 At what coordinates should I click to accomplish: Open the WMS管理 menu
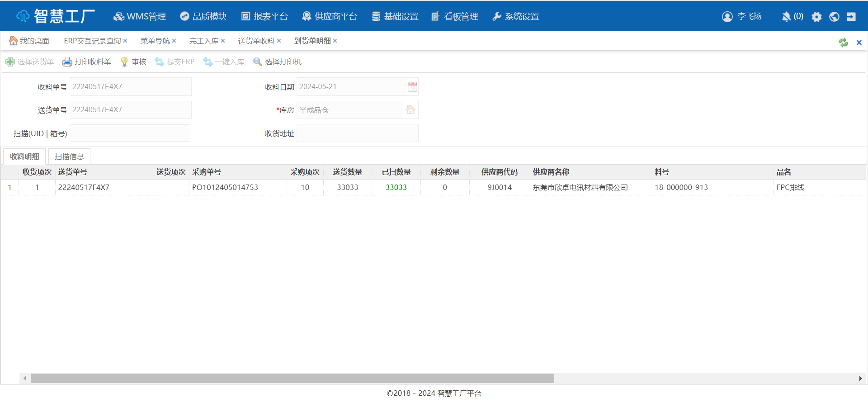coord(140,17)
